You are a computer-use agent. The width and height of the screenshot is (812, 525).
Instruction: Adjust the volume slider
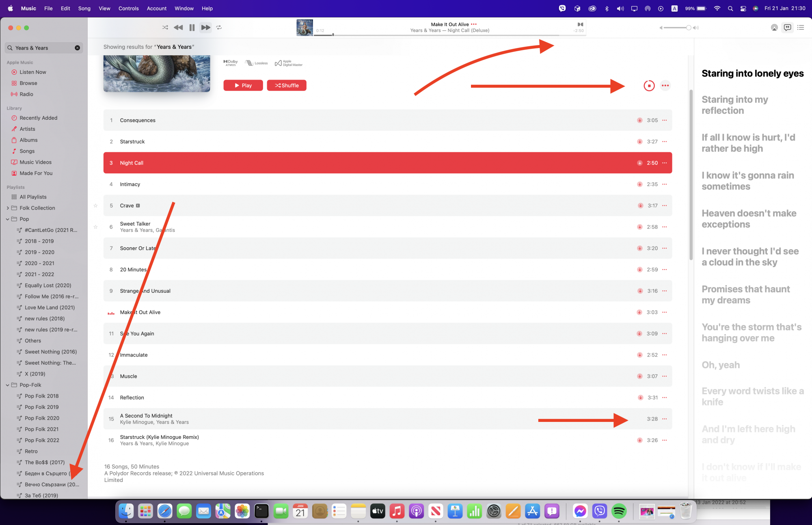coord(678,28)
